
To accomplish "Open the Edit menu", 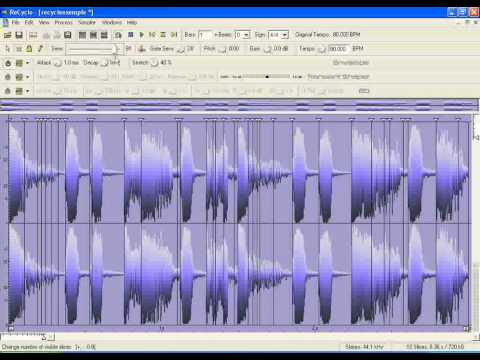I will tap(29, 22).
